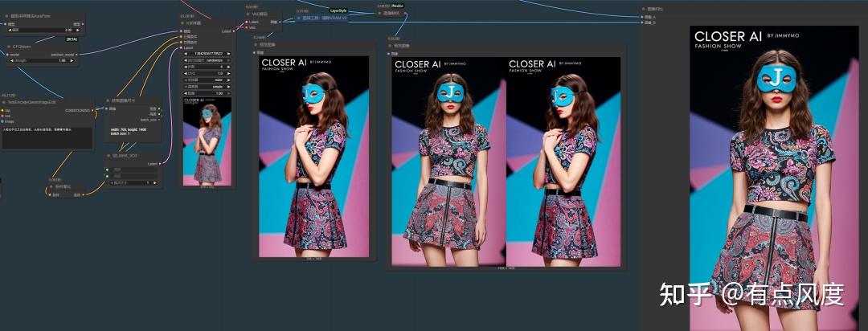The width and height of the screenshot is (868, 331).
Task: Click the batch_size output on image size node
Action: 159,120
